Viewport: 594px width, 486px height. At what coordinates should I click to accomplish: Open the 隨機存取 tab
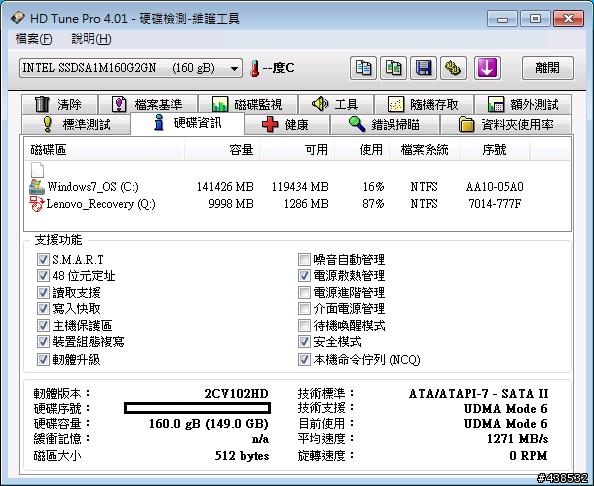pyautogui.click(x=424, y=104)
